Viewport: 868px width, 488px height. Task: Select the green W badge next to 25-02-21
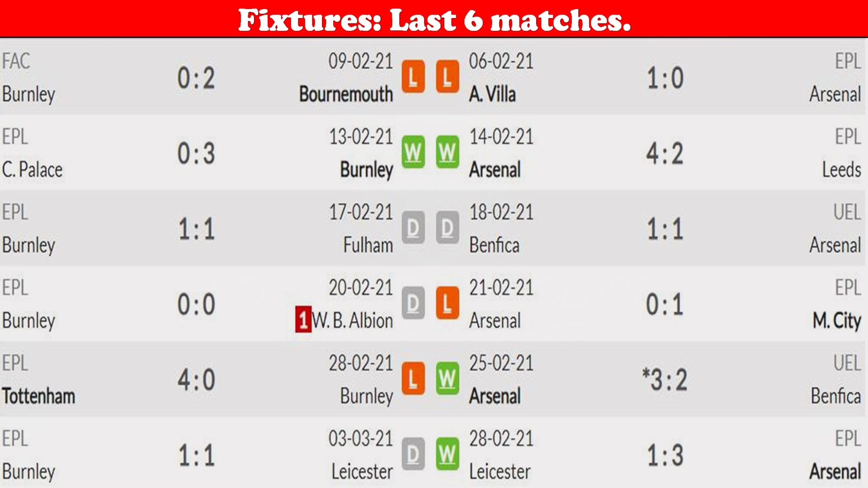(x=448, y=378)
